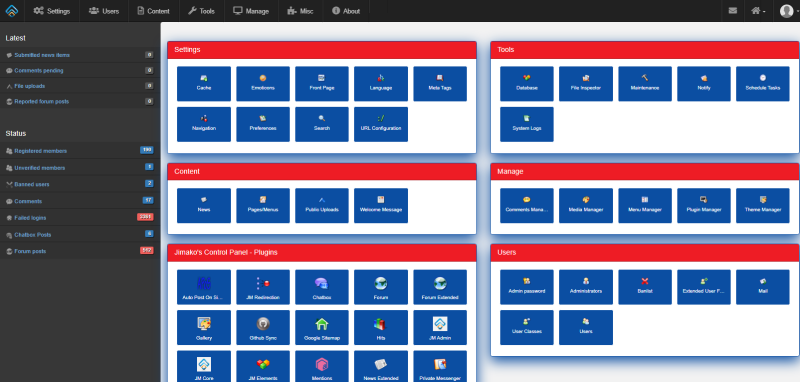The width and height of the screenshot is (800, 382).
Task: Open the Plugin Manager tile
Action: (x=704, y=206)
